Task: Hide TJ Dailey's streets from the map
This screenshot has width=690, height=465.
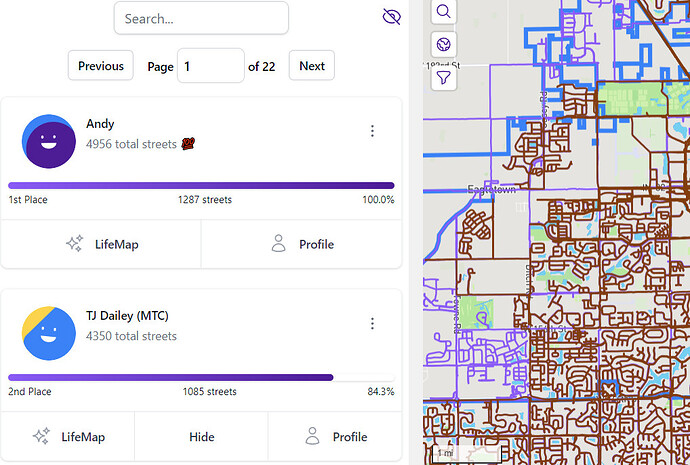Action: 201,437
